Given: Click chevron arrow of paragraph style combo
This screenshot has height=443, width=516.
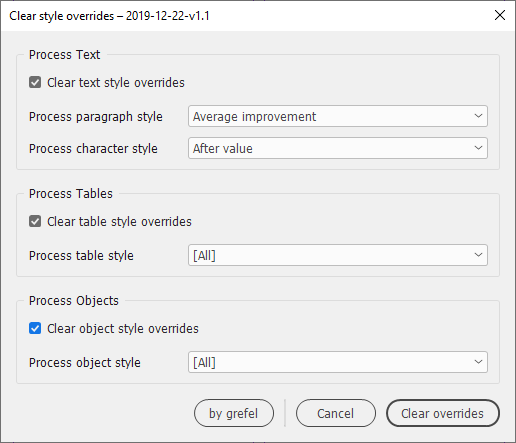Looking at the screenshot, I should (478, 116).
